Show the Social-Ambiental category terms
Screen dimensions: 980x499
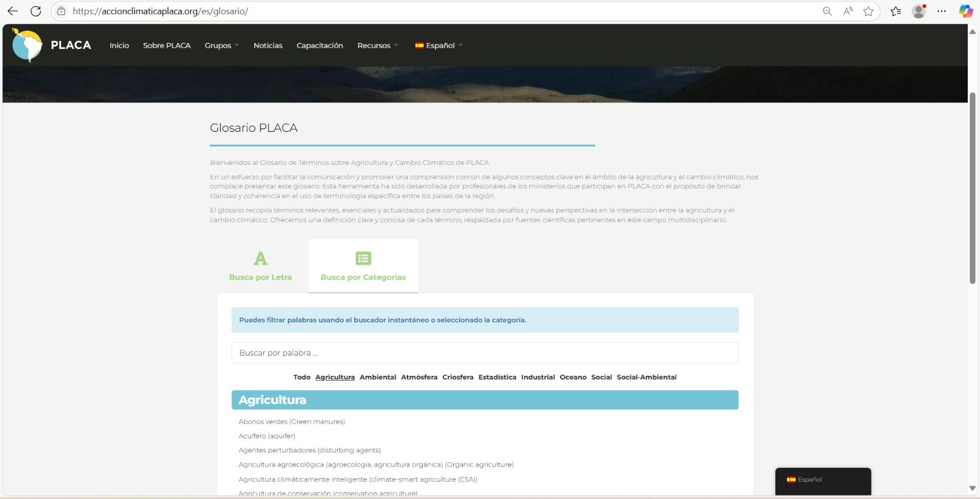tap(646, 377)
